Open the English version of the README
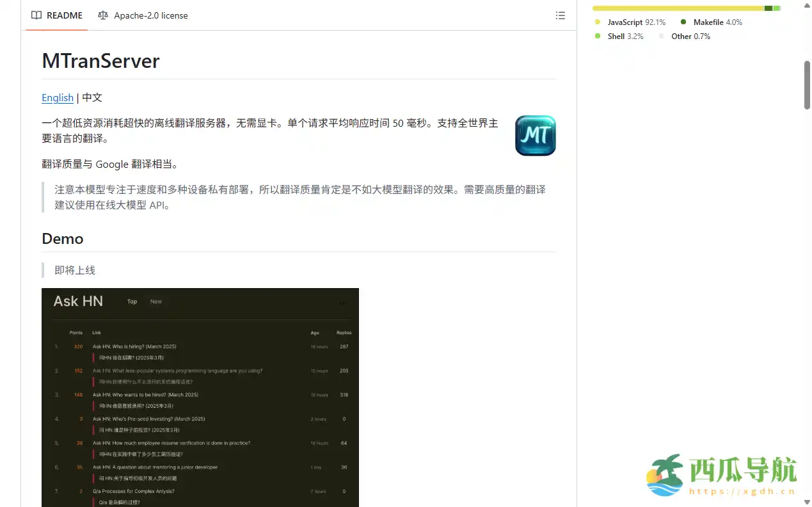Image resolution: width=812 pixels, height=507 pixels. (x=58, y=98)
